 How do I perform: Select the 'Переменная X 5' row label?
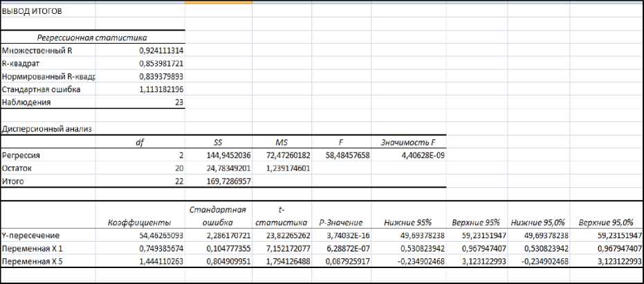coord(32,261)
